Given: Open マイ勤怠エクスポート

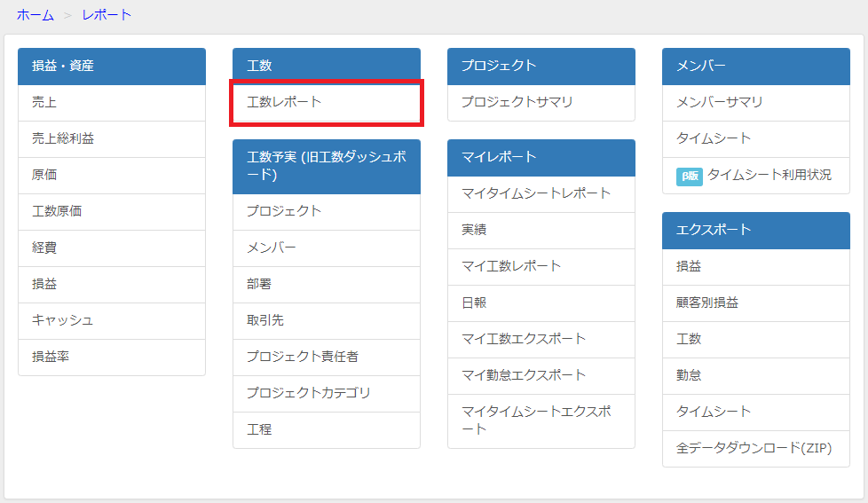Looking at the screenshot, I should pyautogui.click(x=541, y=375).
